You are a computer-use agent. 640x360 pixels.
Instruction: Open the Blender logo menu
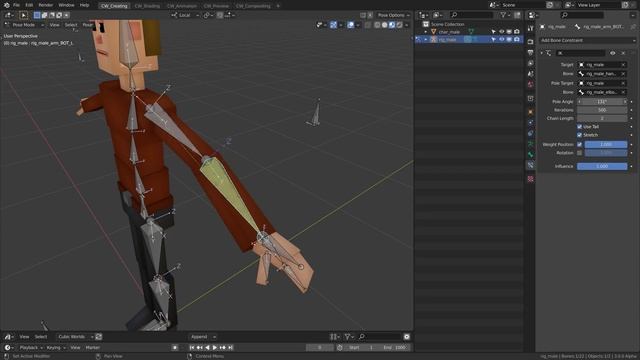[x=6, y=5]
